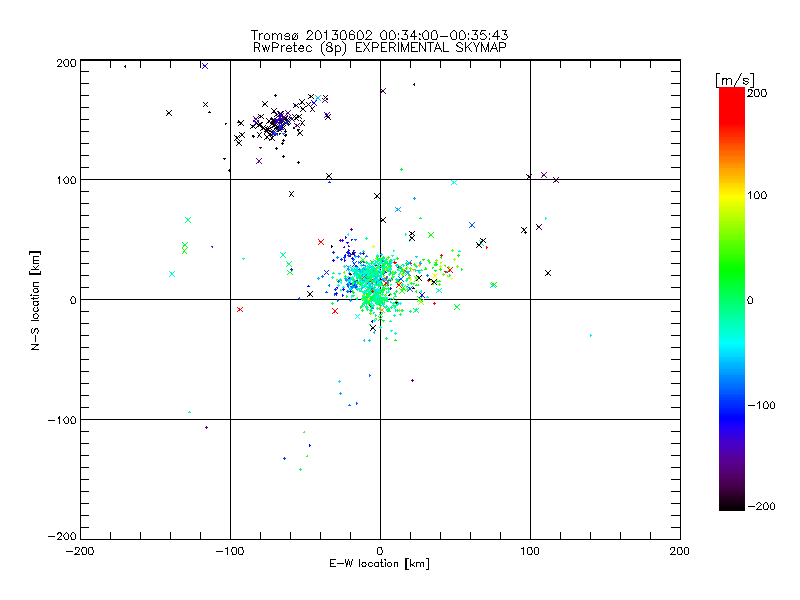Click the colorbar tick label '0'
The height and width of the screenshot is (600, 800).
click(x=750, y=300)
